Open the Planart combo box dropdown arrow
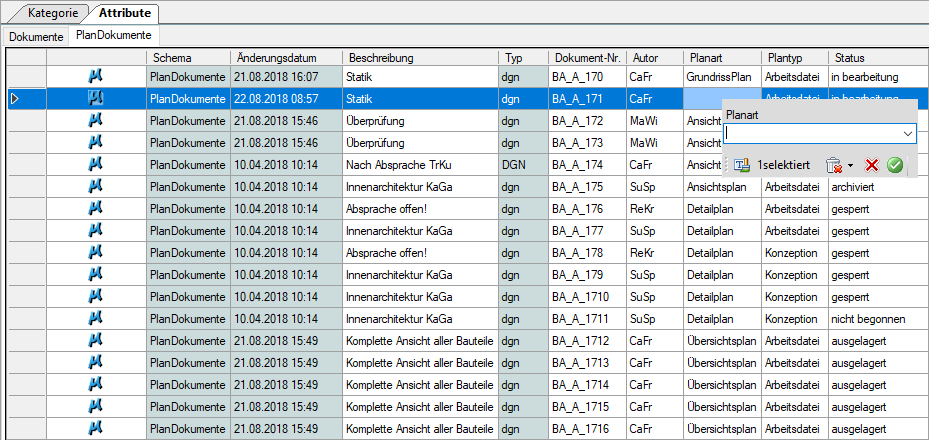Image resolution: width=929 pixels, height=440 pixels. coord(908,134)
